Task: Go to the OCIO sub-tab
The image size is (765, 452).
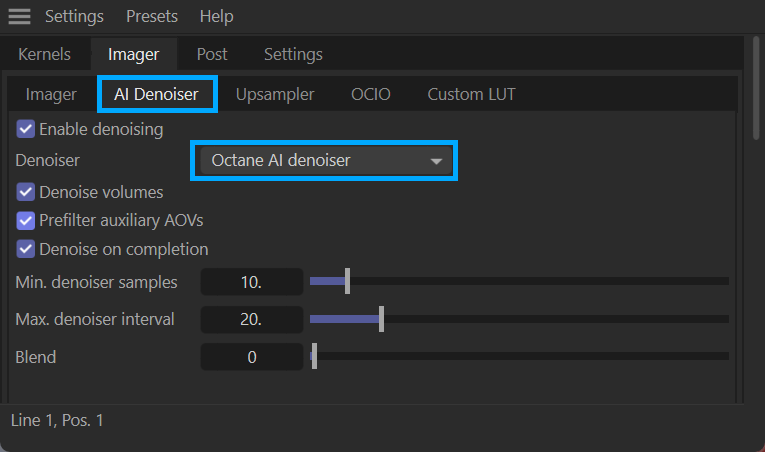Action: point(370,95)
